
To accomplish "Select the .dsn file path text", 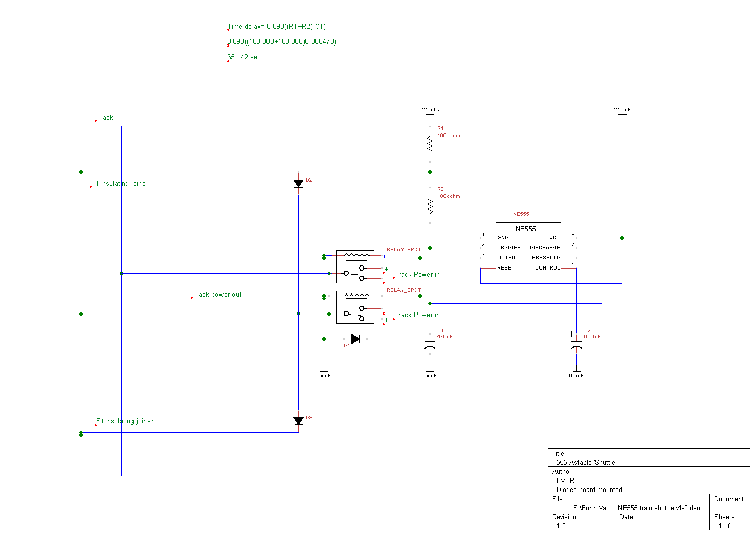I will point(637,508).
